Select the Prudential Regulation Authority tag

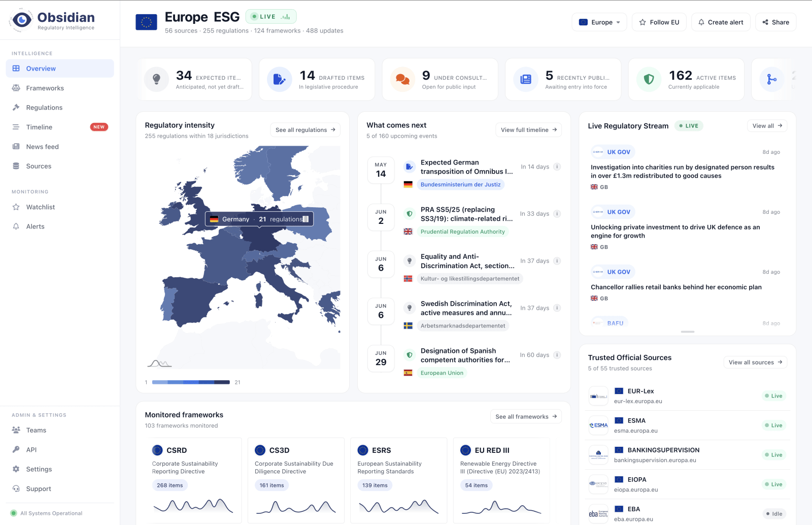tap(462, 232)
